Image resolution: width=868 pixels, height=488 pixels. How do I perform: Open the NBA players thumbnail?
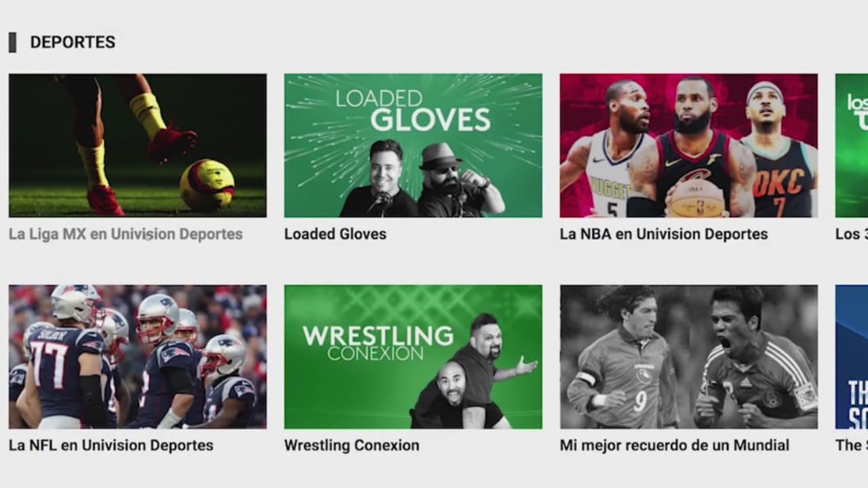688,145
